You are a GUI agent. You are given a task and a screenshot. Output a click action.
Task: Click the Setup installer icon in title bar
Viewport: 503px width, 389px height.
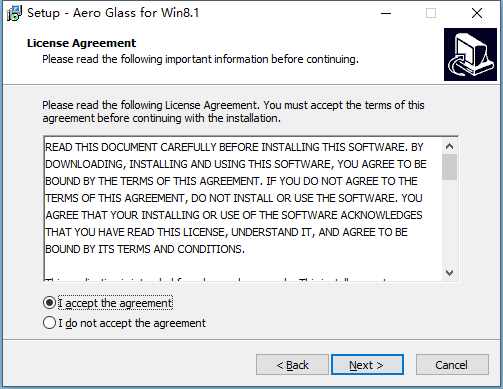(14, 13)
